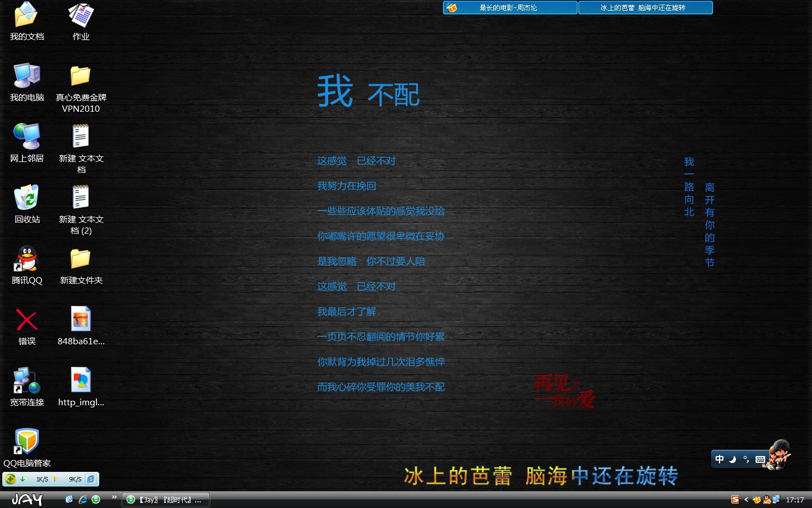This screenshot has height=508, width=812.
Task: Show desktop from the quick launch bar
Action: 69,500
